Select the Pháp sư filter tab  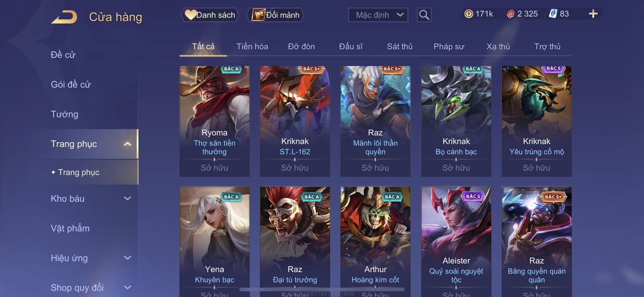(449, 46)
